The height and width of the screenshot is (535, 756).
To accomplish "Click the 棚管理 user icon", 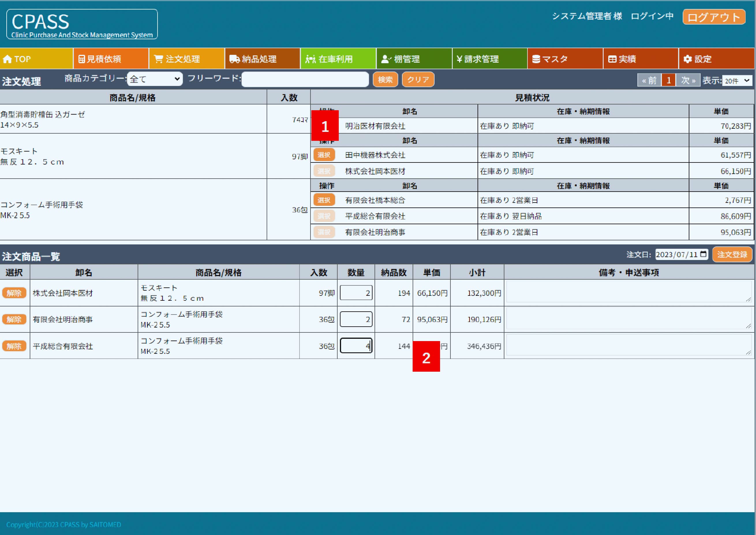I will [x=385, y=59].
